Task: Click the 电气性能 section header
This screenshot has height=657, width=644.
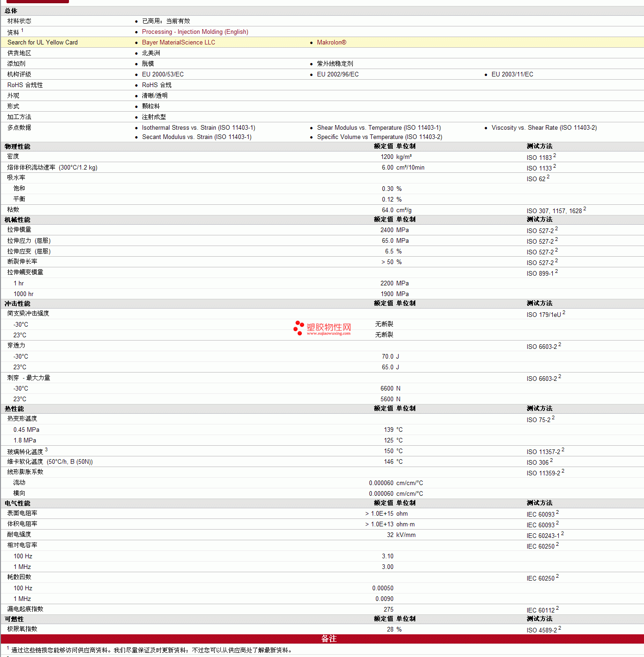Action: [18, 503]
